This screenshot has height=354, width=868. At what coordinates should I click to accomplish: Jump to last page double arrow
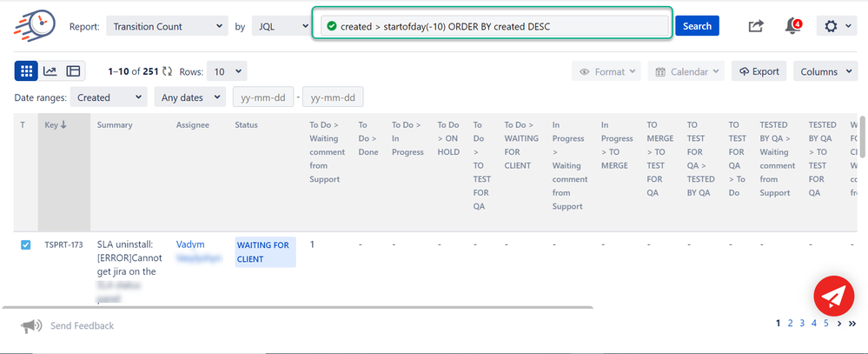pyautogui.click(x=852, y=324)
